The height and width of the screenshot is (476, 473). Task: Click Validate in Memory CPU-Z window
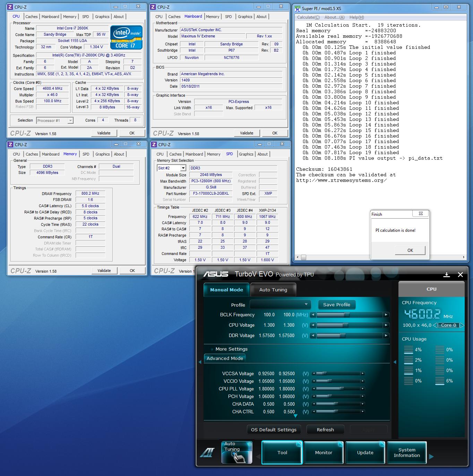pyautogui.click(x=104, y=271)
